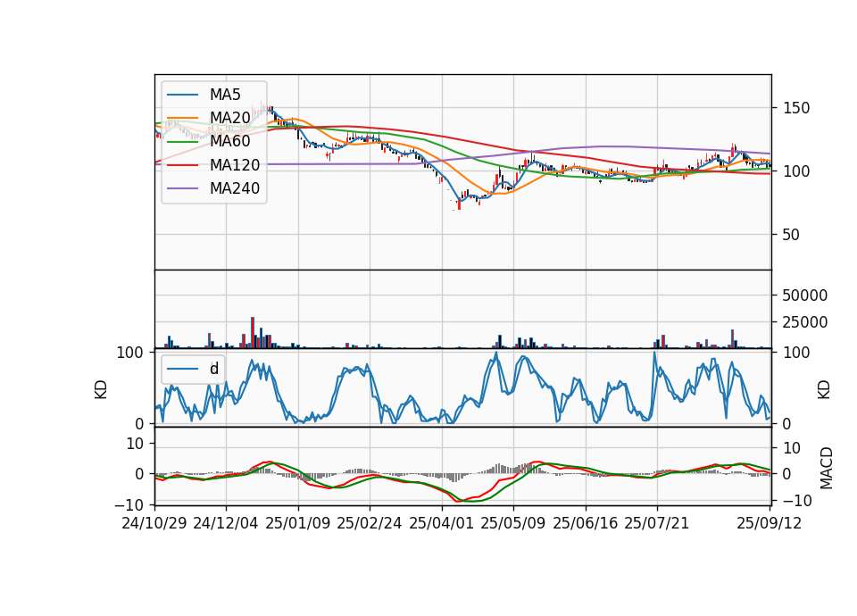Screen dimensions: 857x616
Task: Click the 25/07/21 date axis label
Action: point(656,523)
